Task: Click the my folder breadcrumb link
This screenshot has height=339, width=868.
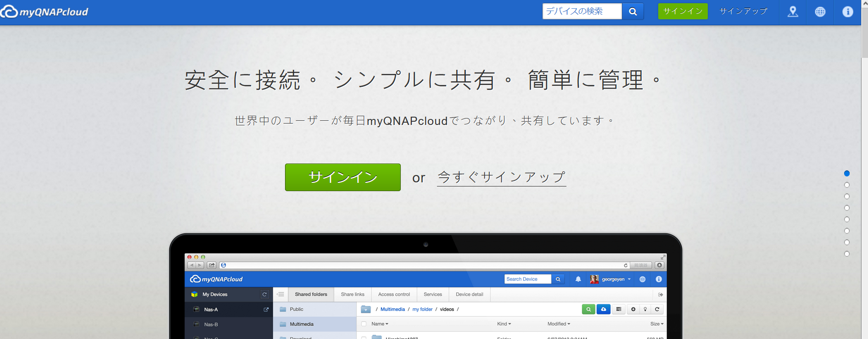Action: click(422, 309)
